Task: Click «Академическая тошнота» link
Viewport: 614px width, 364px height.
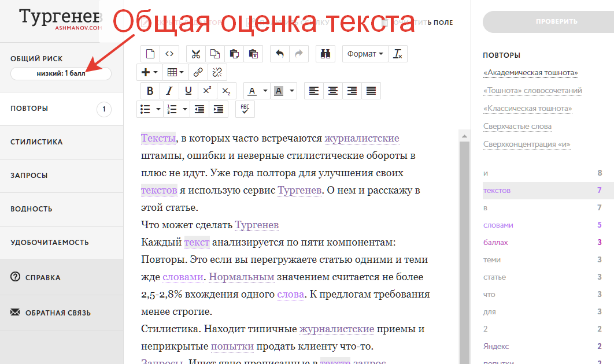Action: tap(531, 73)
